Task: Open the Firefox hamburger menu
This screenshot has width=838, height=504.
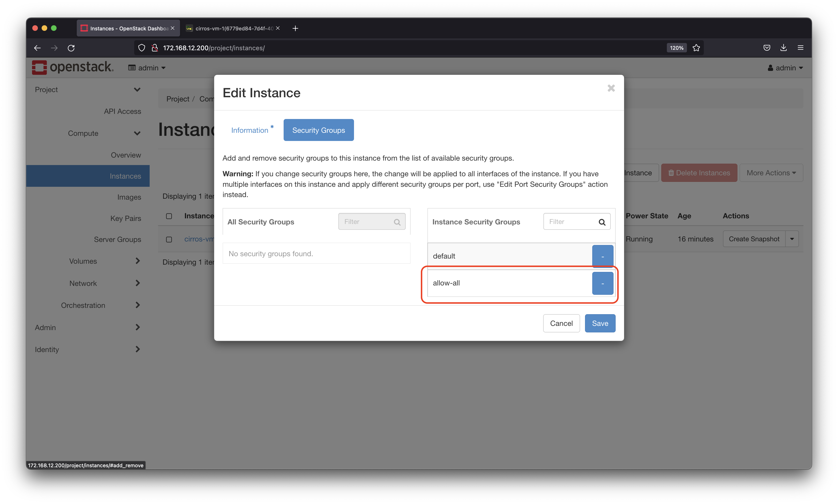Action: click(801, 48)
